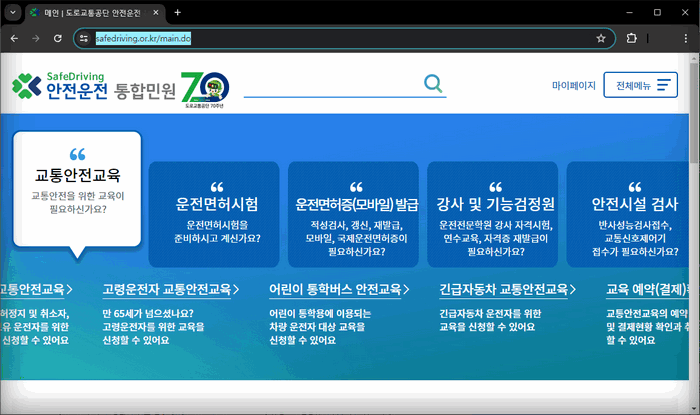The image size is (700, 415).
Task: Open the 전체메뉴 full menu button
Action: pos(640,85)
